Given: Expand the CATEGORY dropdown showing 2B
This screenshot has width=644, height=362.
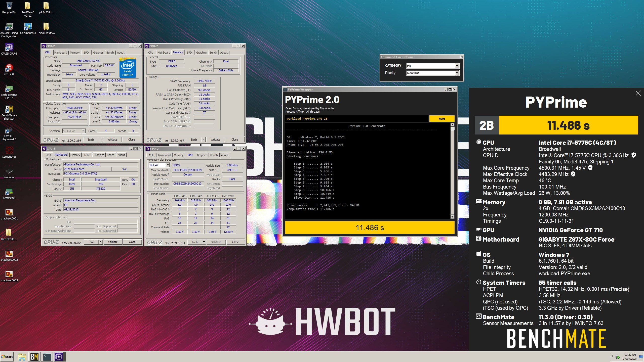Looking at the screenshot, I should point(457,66).
